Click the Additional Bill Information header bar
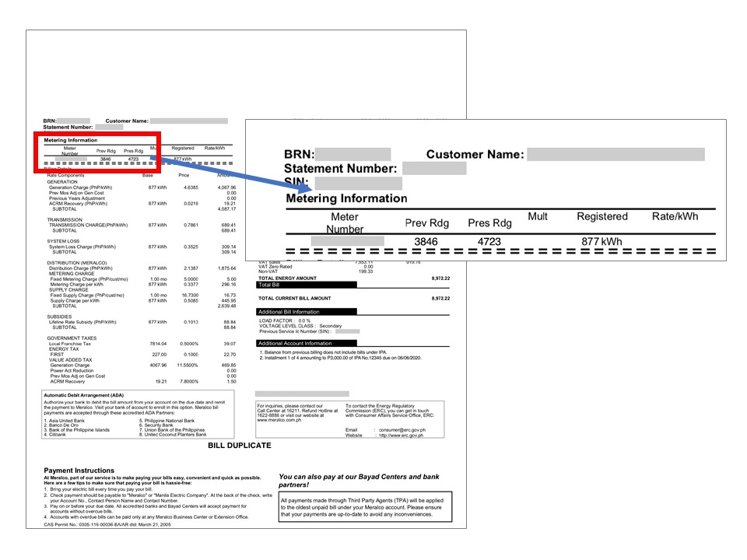Image resolution: width=747 pixels, height=560 pixels. click(x=306, y=312)
